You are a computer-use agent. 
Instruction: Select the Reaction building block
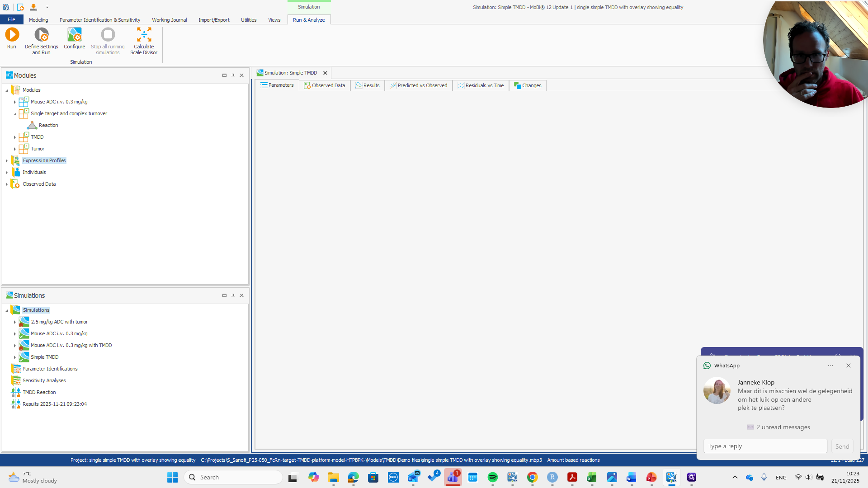pos(48,126)
